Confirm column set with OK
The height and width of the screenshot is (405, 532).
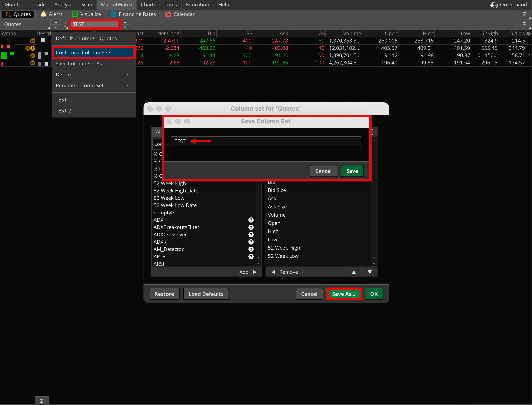coord(374,294)
